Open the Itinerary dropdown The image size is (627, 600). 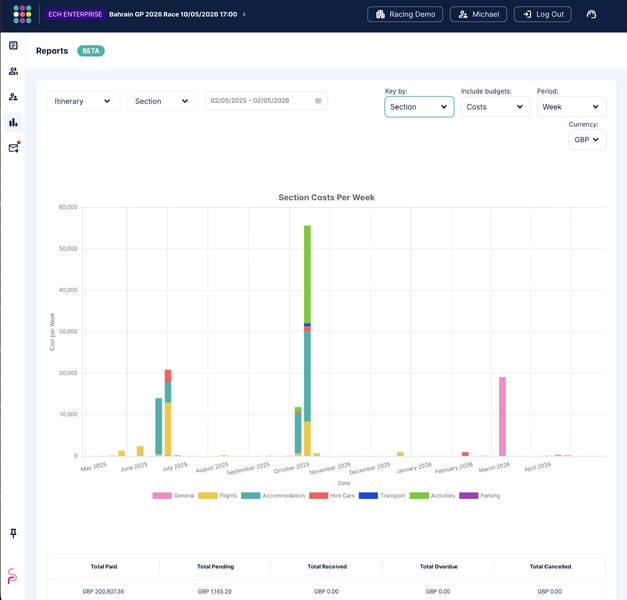[84, 101]
